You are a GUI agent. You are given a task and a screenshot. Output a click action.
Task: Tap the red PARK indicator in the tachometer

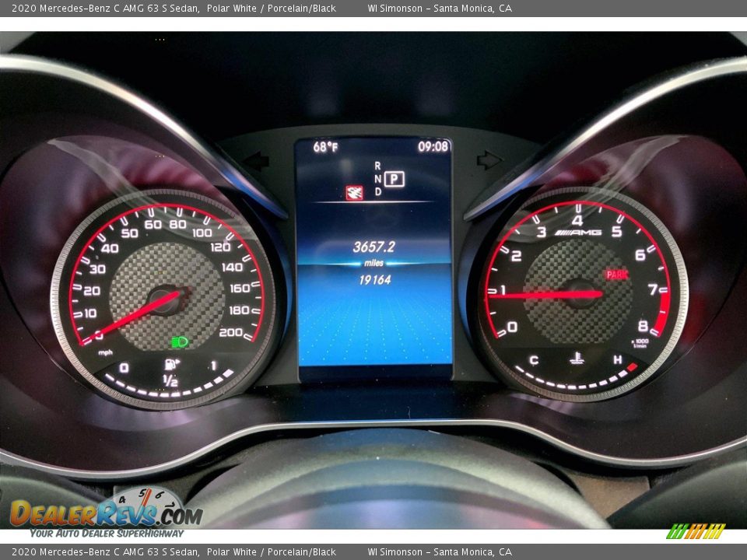tap(616, 275)
